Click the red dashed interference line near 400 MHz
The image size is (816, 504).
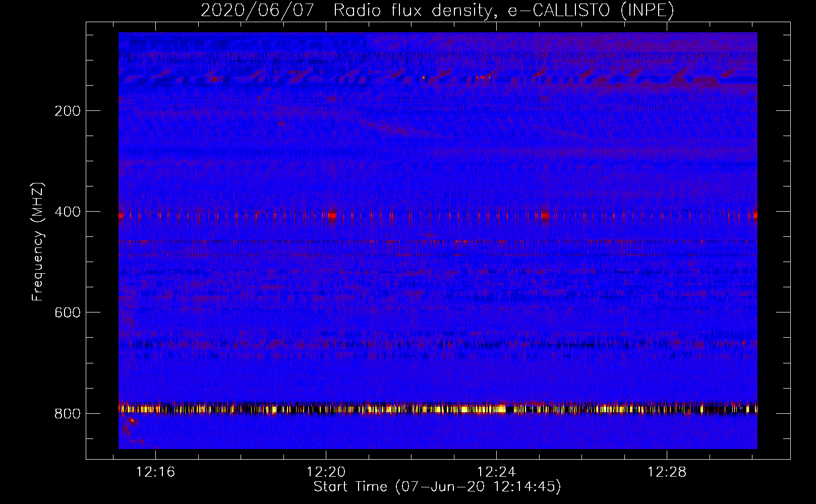tap(438, 216)
